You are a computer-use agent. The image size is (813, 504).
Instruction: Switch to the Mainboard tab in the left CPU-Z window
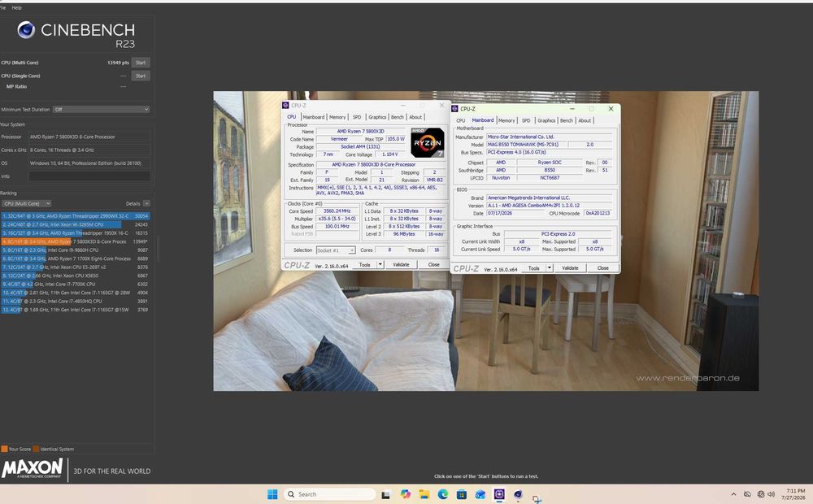(314, 117)
